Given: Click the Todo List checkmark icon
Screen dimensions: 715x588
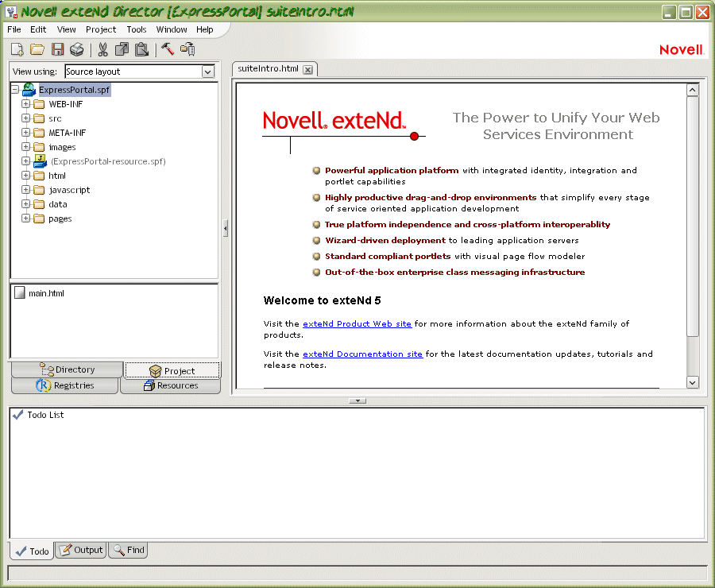Looking at the screenshot, I should click(x=17, y=415).
